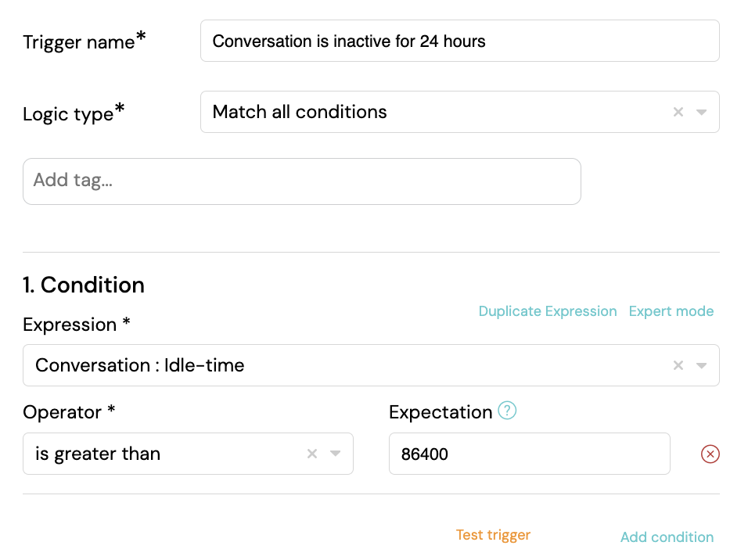This screenshot has width=748, height=560.
Task: Click Add condition link
Action: (667, 537)
